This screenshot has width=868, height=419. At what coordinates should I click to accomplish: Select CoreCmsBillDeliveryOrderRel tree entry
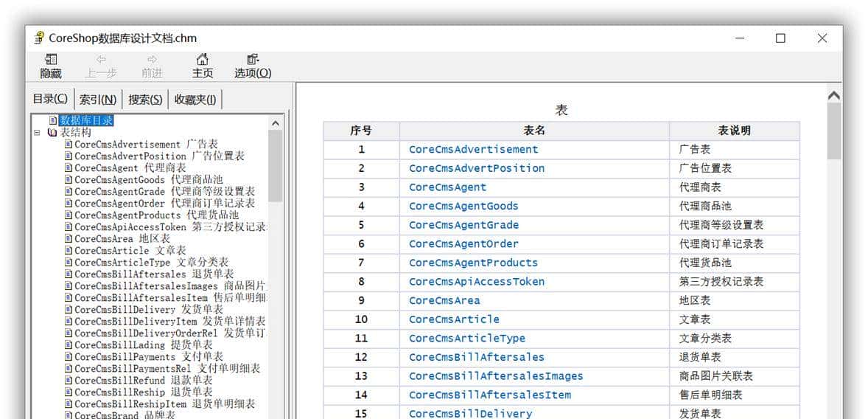[x=171, y=333]
